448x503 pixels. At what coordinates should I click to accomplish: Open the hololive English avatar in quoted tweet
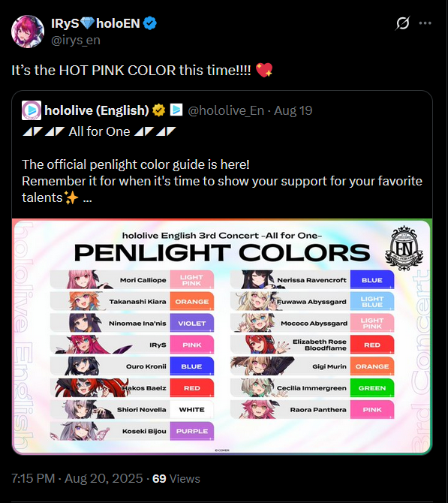click(x=32, y=110)
